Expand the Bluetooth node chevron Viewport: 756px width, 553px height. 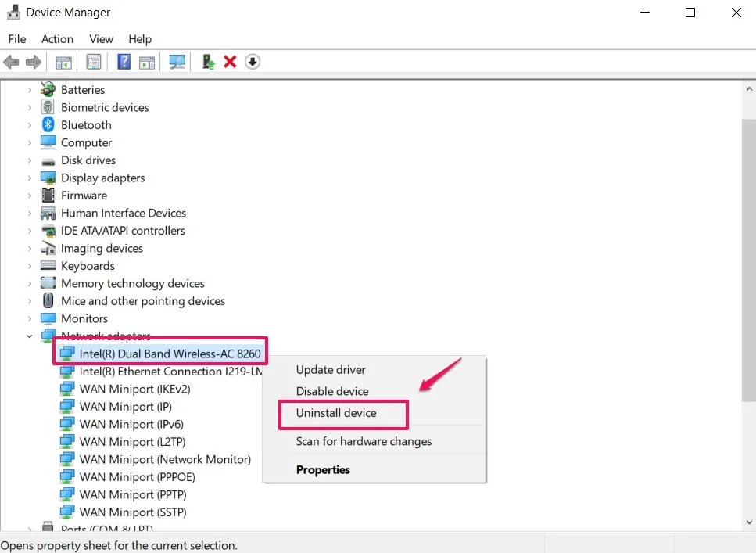30,125
